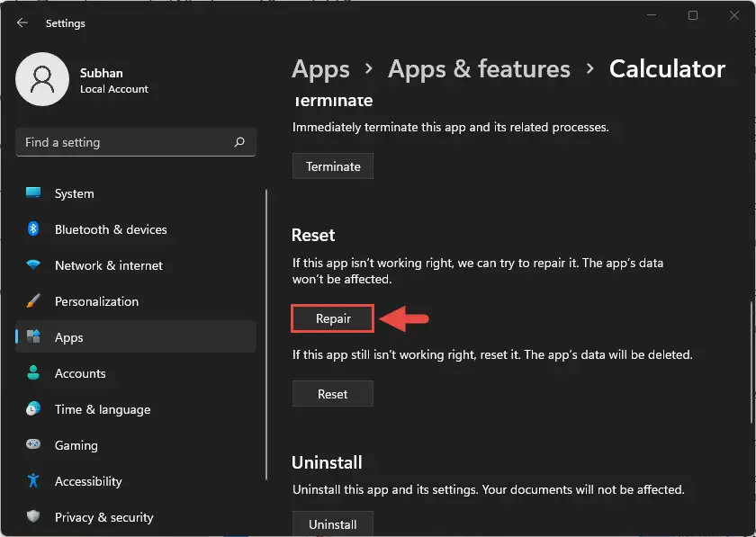756x537 pixels.
Task: Click the Subhan account name
Action: point(101,73)
